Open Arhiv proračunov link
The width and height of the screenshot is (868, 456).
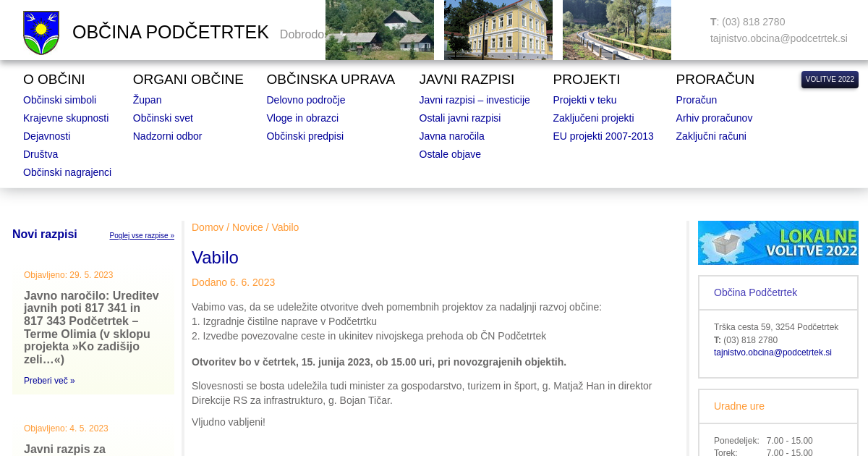pos(714,118)
